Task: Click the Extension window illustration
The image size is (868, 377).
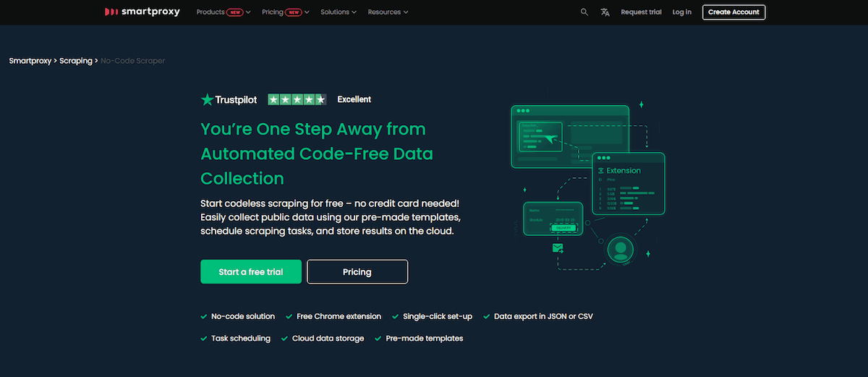Action: [628, 184]
